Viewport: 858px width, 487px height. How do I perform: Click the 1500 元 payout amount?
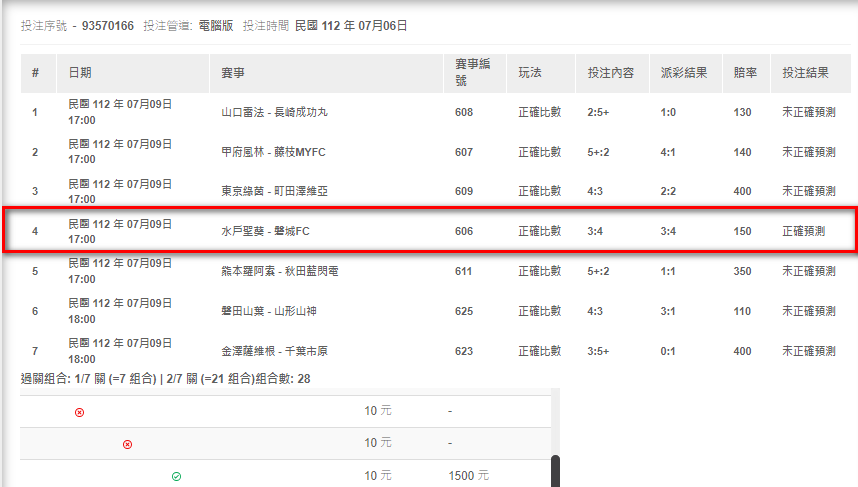coord(469,476)
